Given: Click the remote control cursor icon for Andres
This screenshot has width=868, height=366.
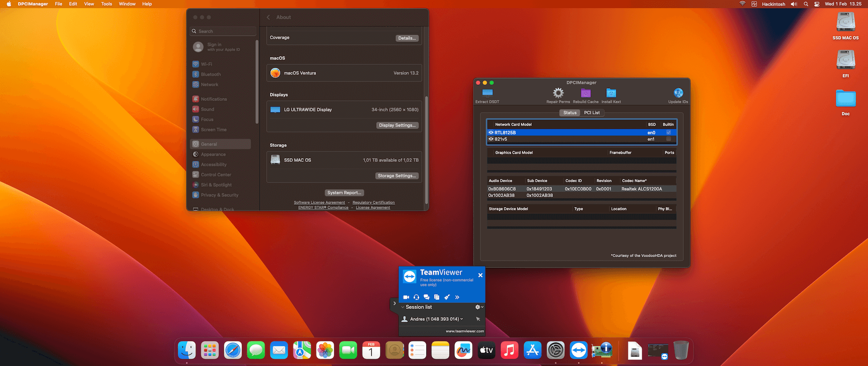Looking at the screenshot, I should 478,319.
